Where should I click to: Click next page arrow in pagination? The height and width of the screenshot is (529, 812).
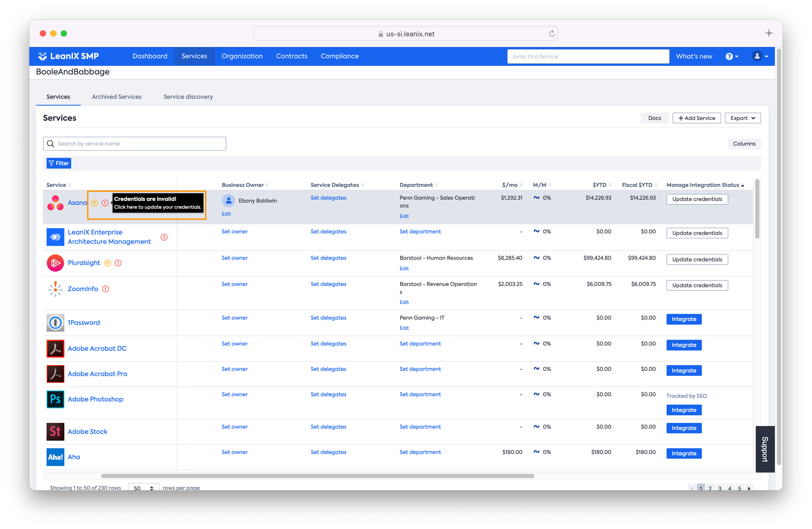coord(749,488)
